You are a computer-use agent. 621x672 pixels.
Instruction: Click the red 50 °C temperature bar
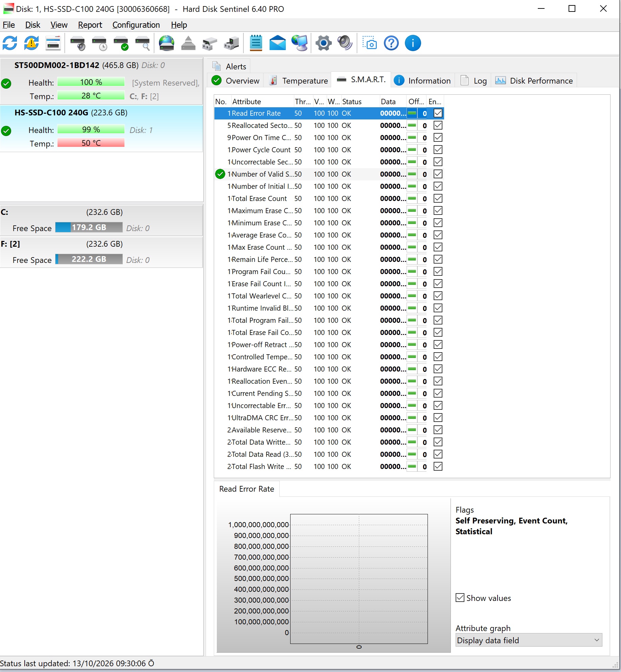91,143
